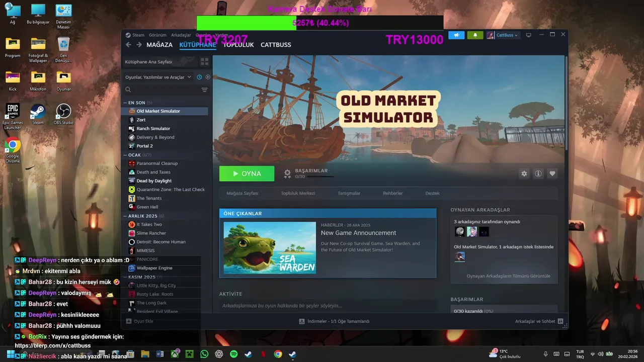Open İndirmeler downloads status
The width and height of the screenshot is (644, 362).
pyautogui.click(x=334, y=321)
